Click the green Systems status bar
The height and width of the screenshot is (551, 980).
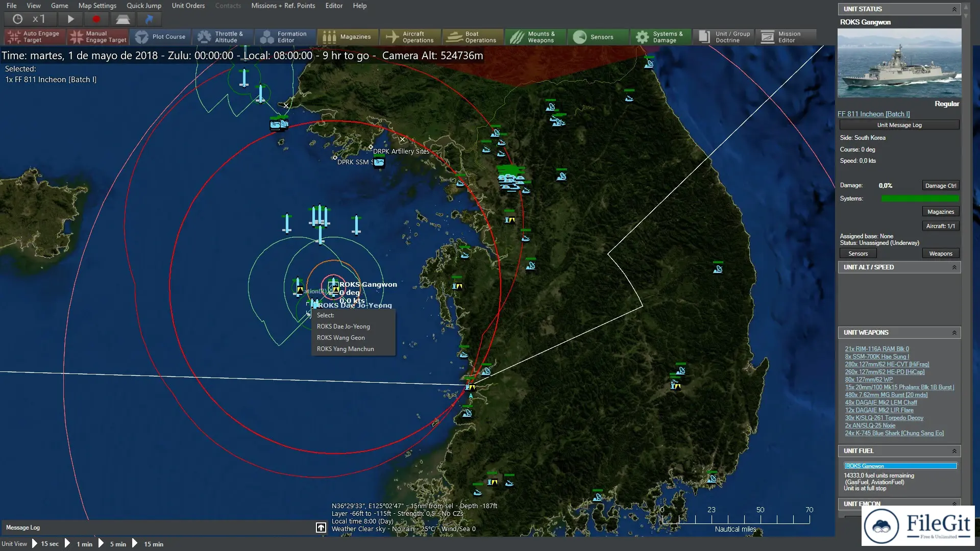point(920,198)
